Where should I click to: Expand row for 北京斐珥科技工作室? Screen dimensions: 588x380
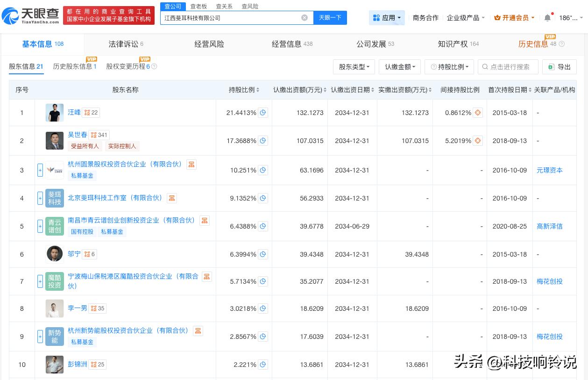pyautogui.click(x=40, y=198)
